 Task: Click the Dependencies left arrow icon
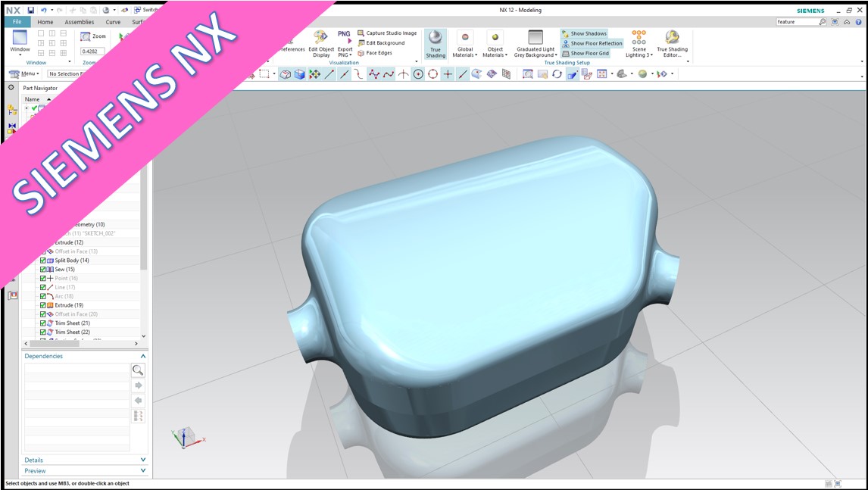[x=139, y=401]
